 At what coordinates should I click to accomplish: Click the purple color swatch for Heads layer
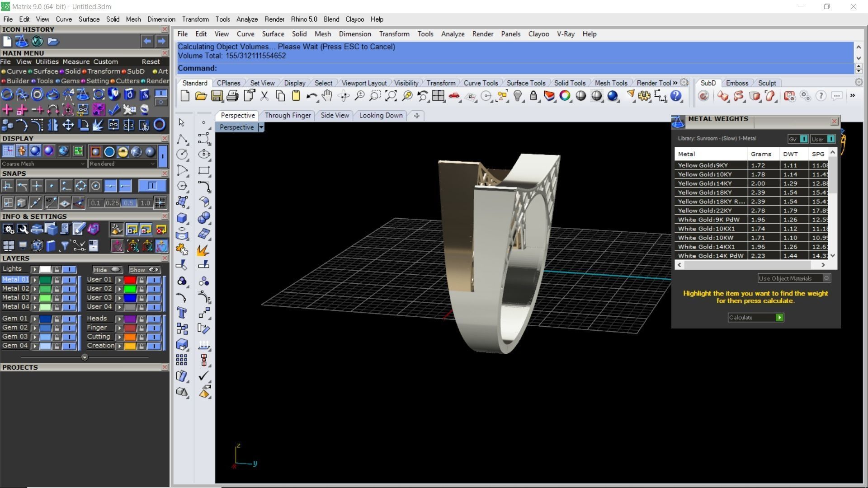click(130, 319)
